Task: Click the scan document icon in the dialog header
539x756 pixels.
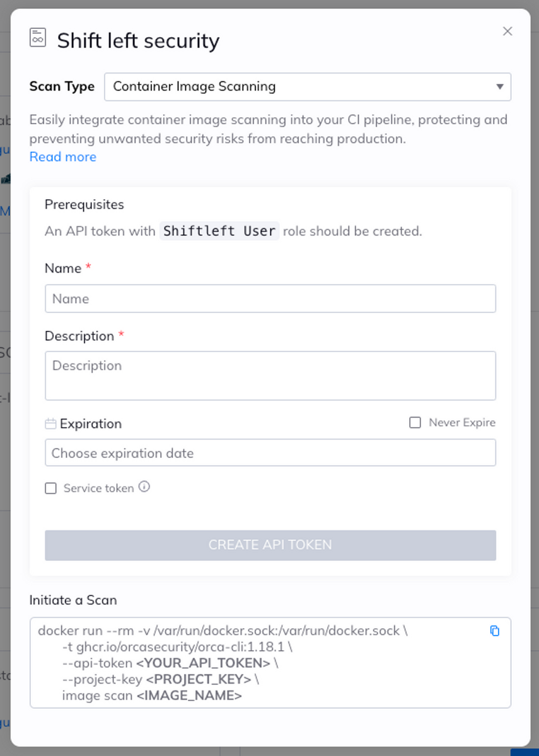Action: (37, 38)
